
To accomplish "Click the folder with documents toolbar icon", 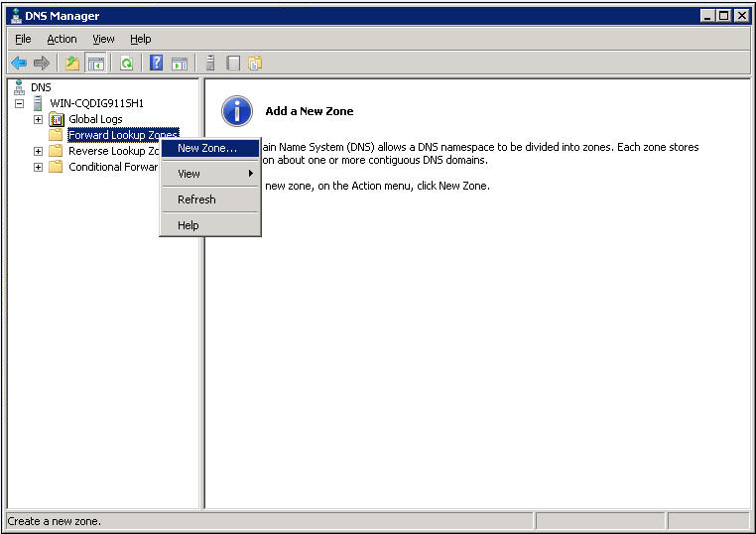I will [x=255, y=64].
